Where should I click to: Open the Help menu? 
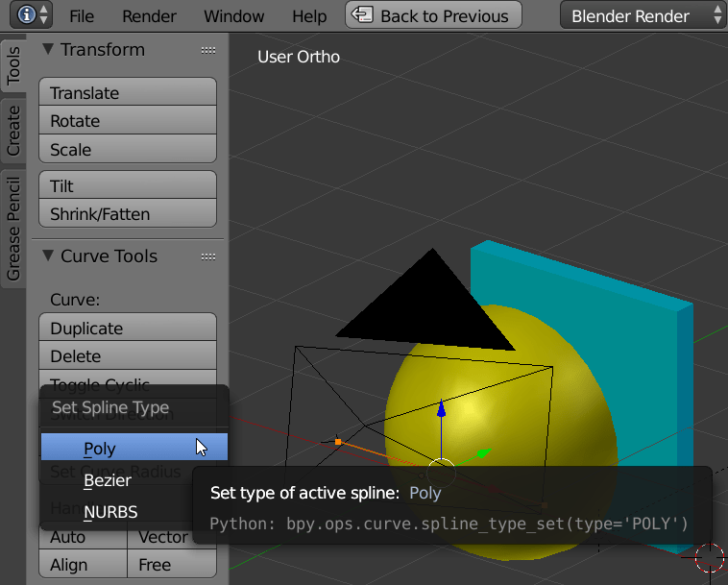tap(309, 16)
